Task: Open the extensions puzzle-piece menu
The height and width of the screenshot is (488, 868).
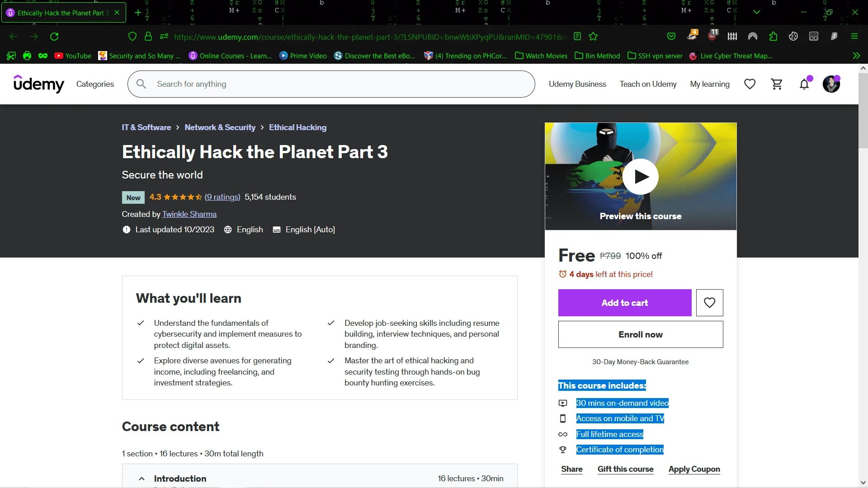Action: pos(773,37)
